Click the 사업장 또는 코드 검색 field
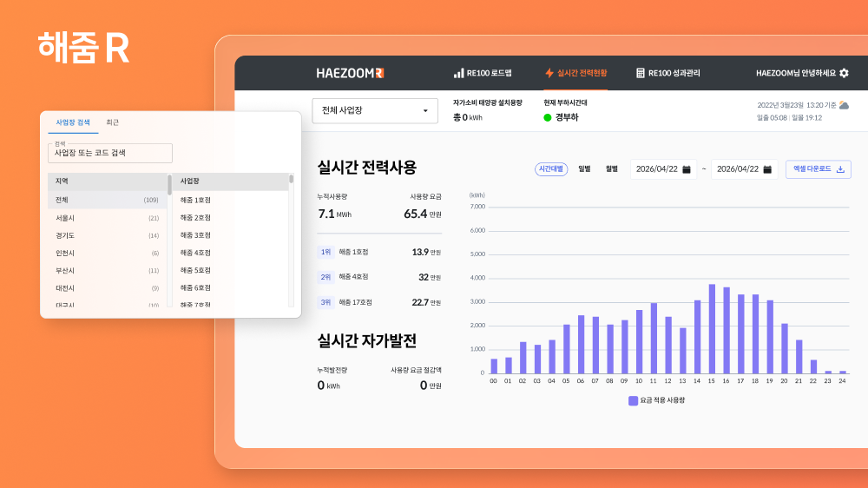Viewport: 868px width, 488px height. coord(110,153)
